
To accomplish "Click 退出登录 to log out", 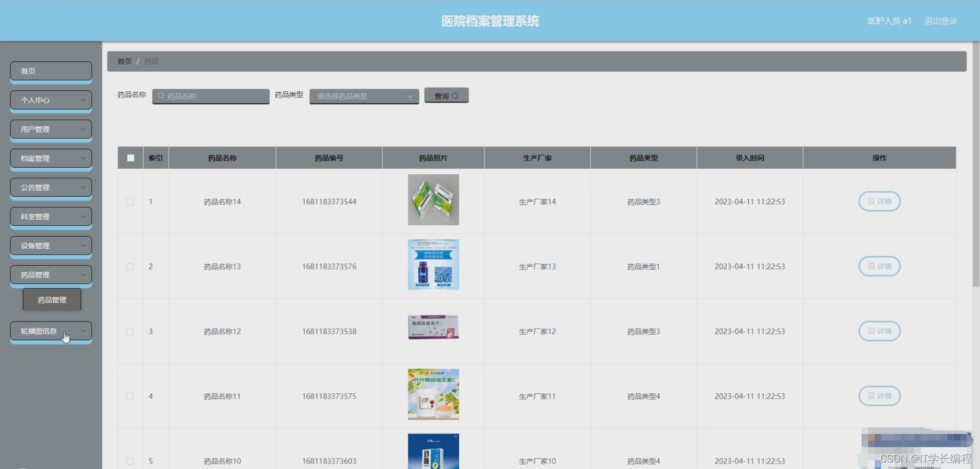I will tap(941, 21).
